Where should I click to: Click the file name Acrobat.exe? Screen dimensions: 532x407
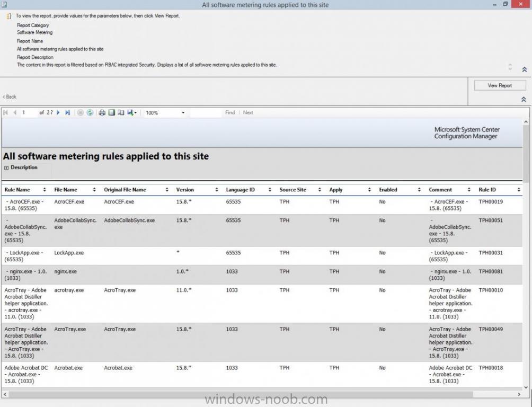pos(68,368)
